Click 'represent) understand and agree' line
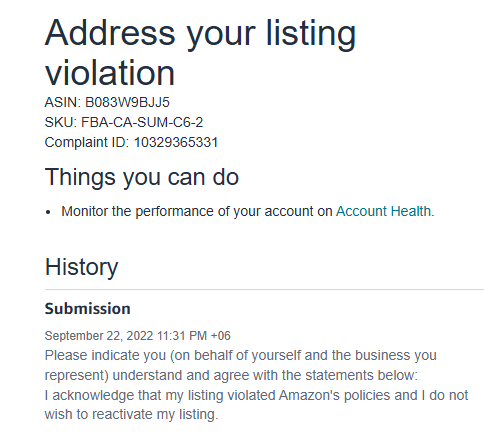Viewport: 484px width, 433px height. tap(231, 375)
